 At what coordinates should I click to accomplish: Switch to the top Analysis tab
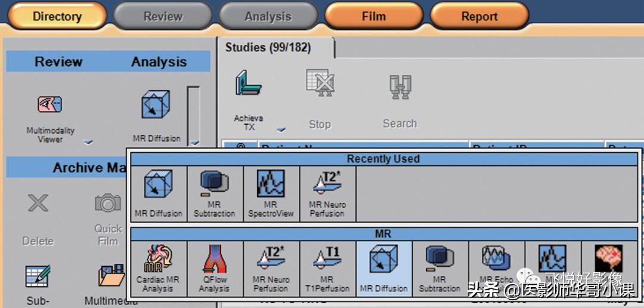[x=268, y=17]
